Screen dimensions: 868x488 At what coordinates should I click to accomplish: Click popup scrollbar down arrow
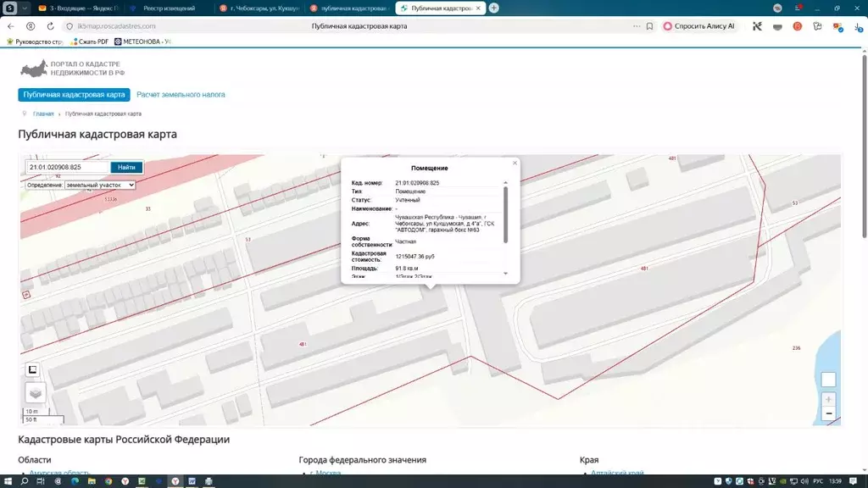click(x=505, y=274)
